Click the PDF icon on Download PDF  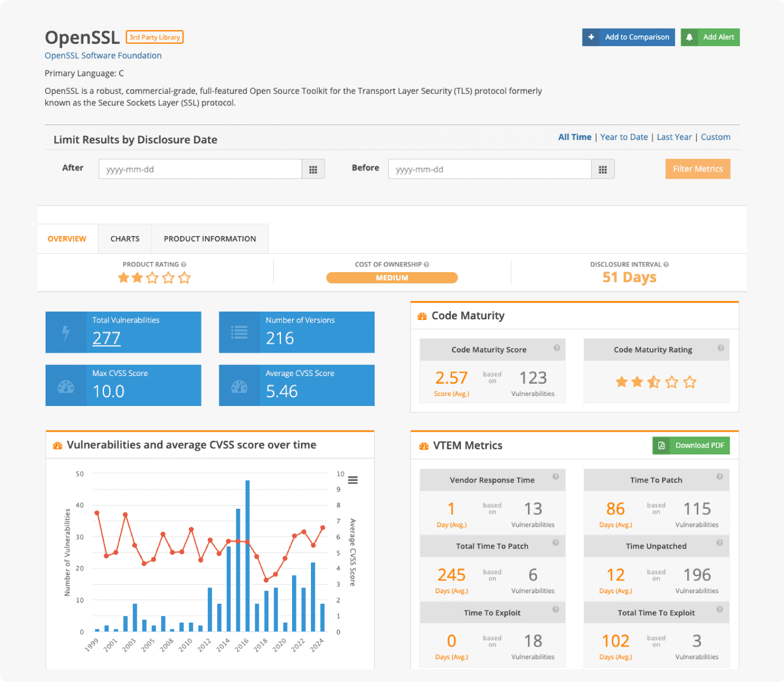661,445
